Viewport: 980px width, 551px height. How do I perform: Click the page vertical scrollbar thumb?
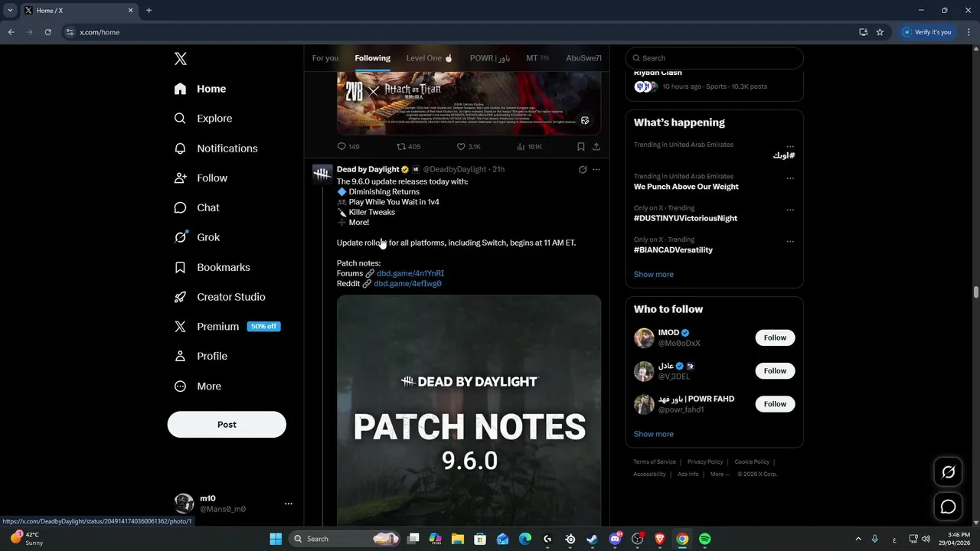tap(976, 292)
